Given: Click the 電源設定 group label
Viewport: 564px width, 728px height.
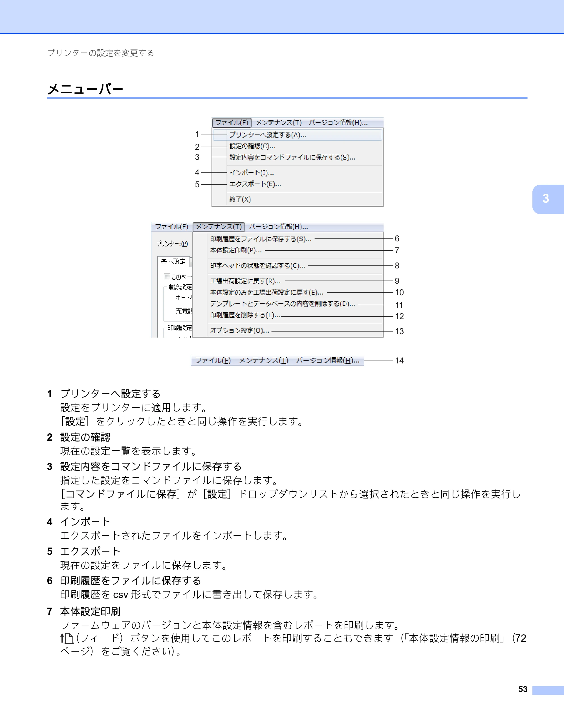Looking at the screenshot, I should tap(180, 287).
